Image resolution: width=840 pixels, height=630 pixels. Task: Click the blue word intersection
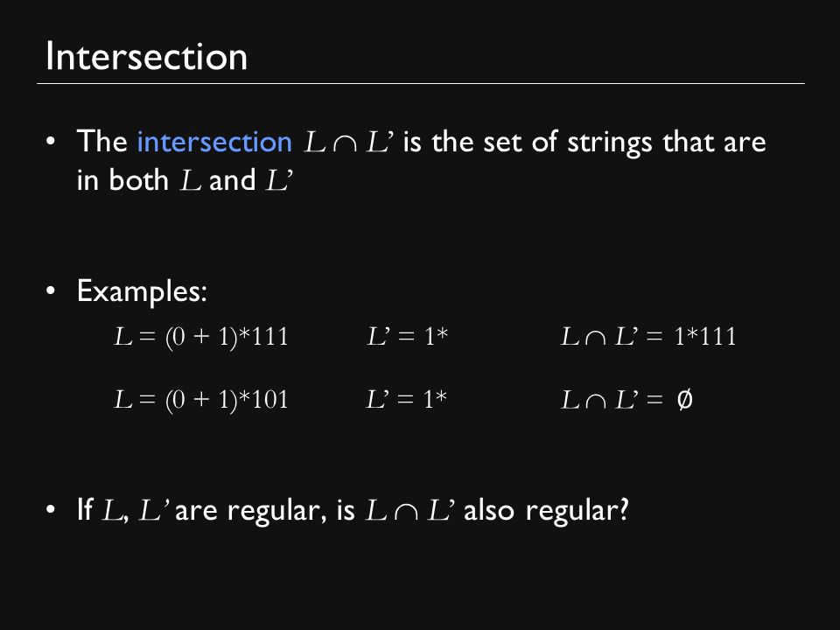pos(214,142)
